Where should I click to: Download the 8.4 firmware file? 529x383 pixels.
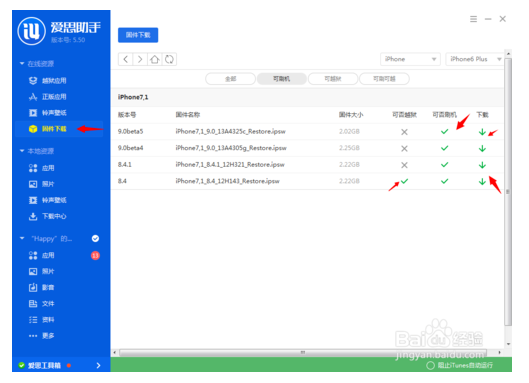[x=482, y=182]
